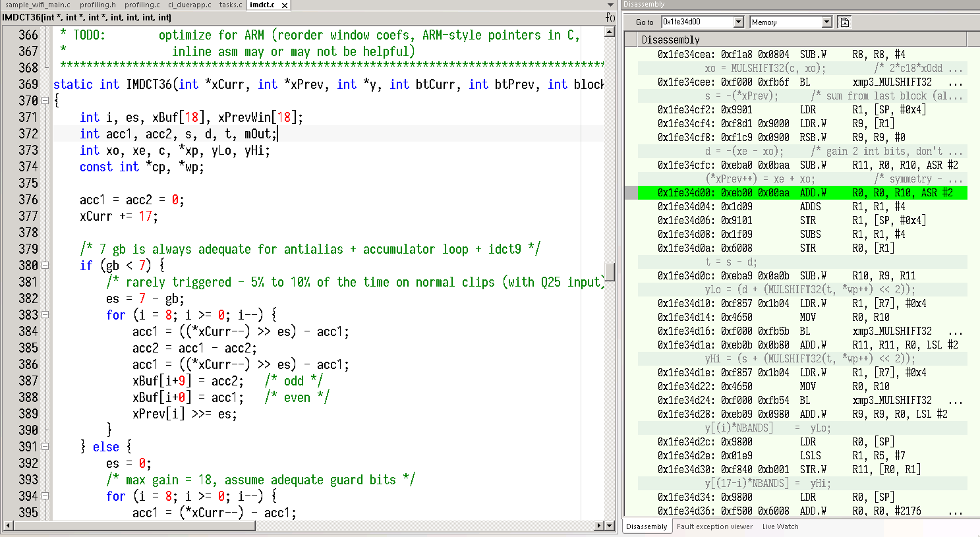Click the 0x1fe34d14 MOV R0, R10 line
The height and width of the screenshot is (537, 980).
tap(802, 317)
